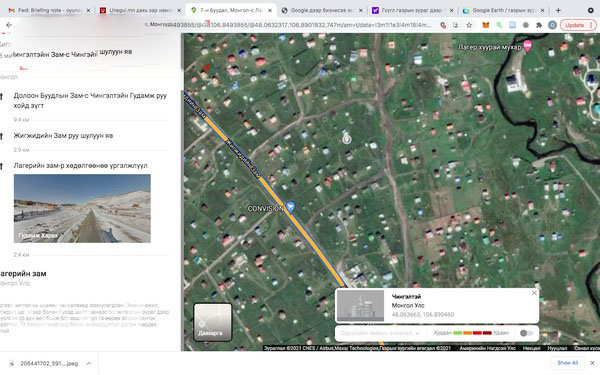This screenshot has height=375, width=600.
Task: Click the dark red slow-traffic swatch
Action: (487, 333)
